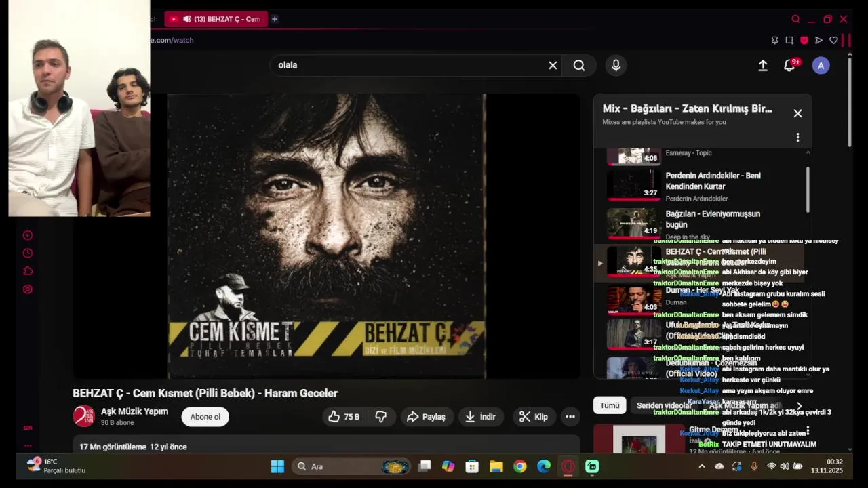Viewport: 868px width, 488px height.
Task: Open the Gitme Demem video thumbnail
Action: point(639,439)
